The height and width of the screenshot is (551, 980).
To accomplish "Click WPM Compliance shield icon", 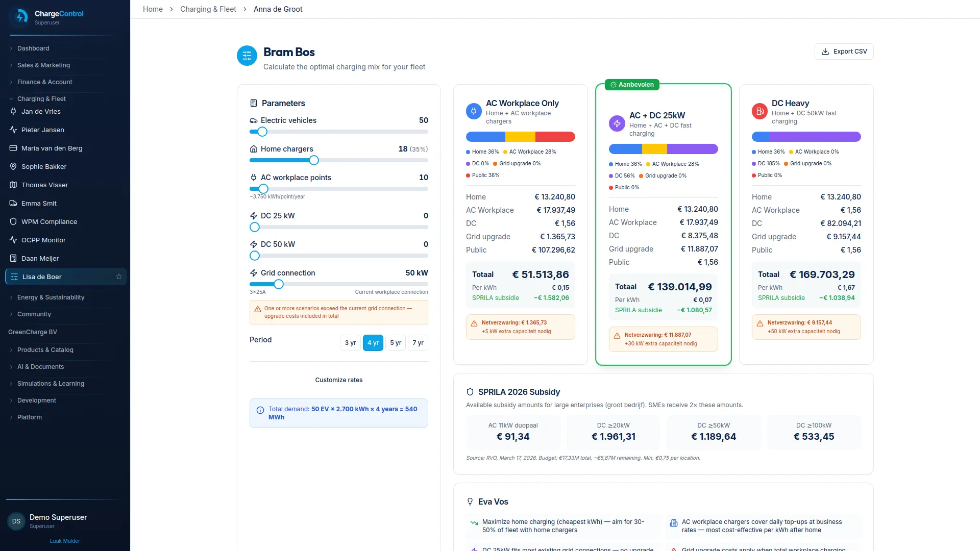I will pyautogui.click(x=13, y=222).
